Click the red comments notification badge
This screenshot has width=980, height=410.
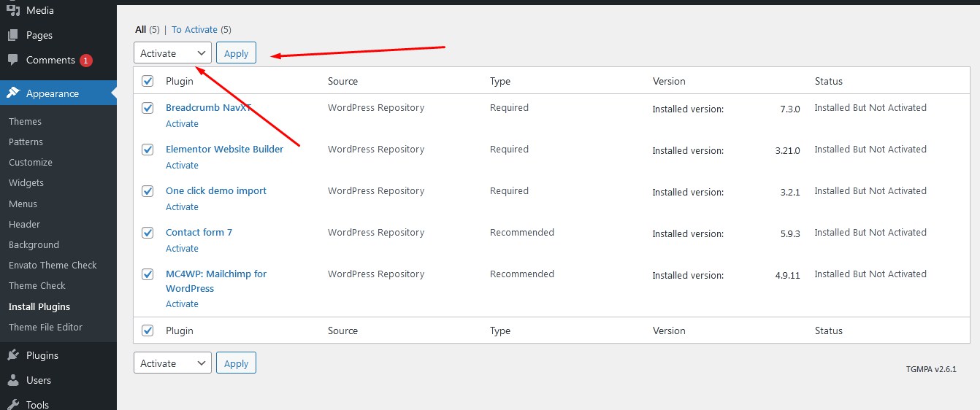tap(86, 61)
